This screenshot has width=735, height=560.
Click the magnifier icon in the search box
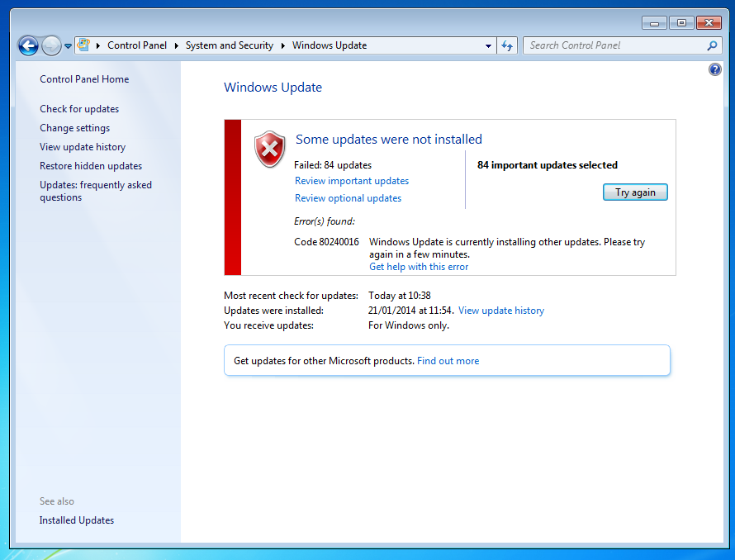pos(712,46)
